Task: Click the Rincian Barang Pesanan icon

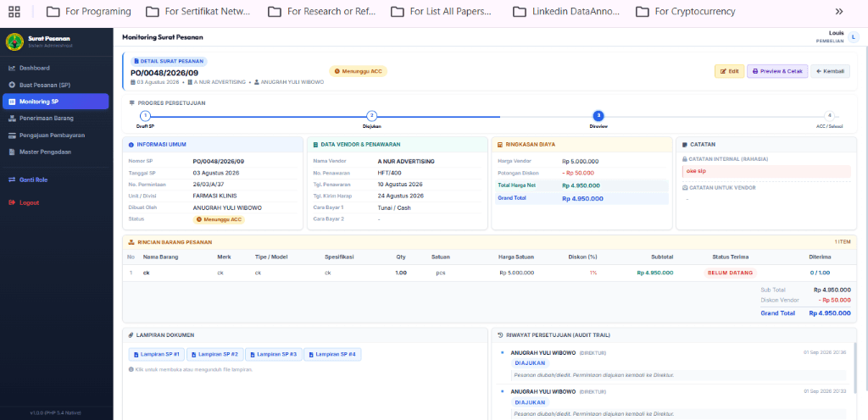Action: click(x=131, y=243)
